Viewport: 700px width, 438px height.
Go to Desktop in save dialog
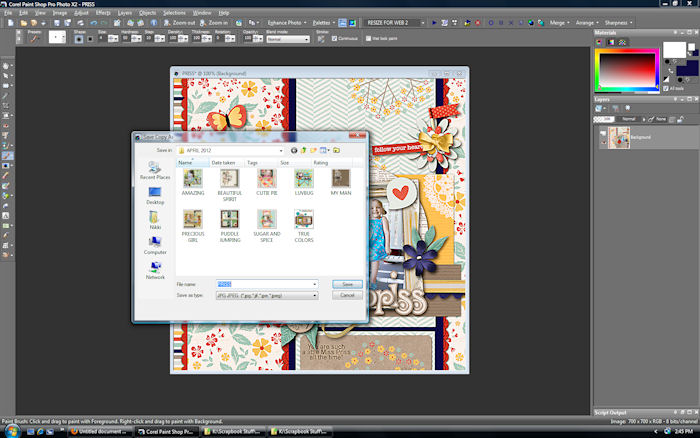155,196
